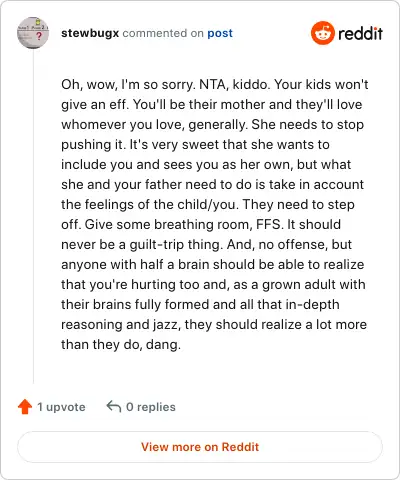Click the "commented on" header text
Image resolution: width=400 pixels, height=480 pixels.
[163, 33]
